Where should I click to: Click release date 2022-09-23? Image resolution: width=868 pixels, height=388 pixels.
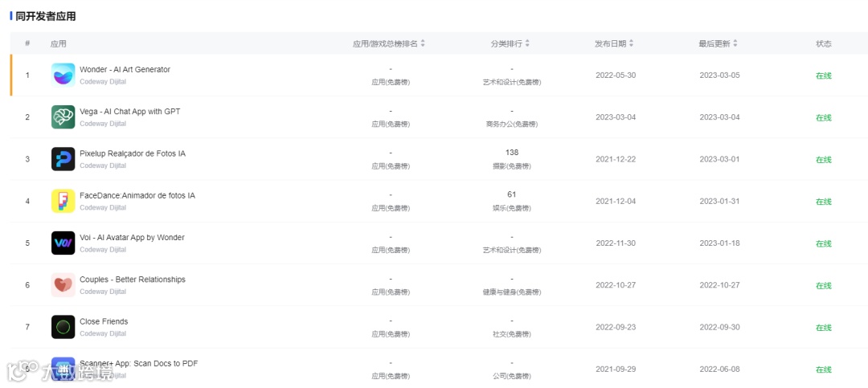[616, 327]
